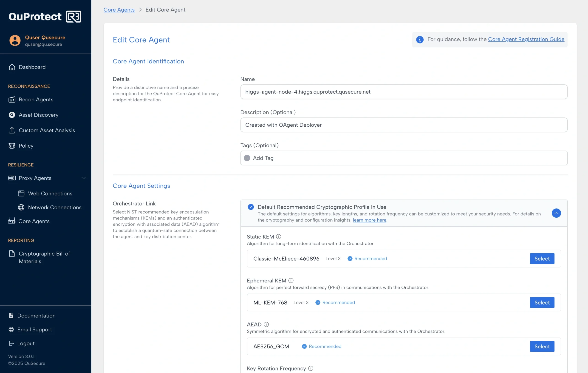Open Documentation link in sidebar
The height and width of the screenshot is (373, 588).
(36, 316)
